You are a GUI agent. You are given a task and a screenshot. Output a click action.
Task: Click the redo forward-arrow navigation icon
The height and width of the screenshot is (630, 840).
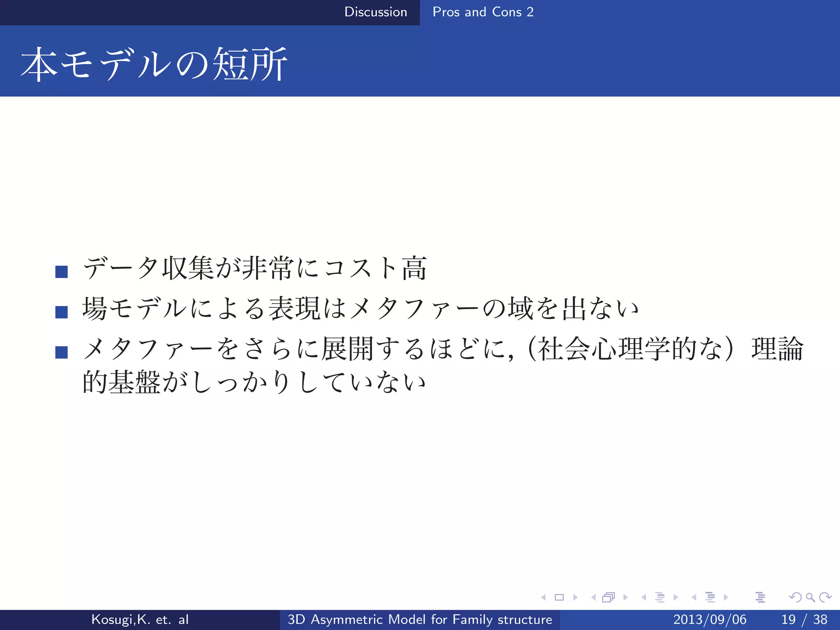(825, 598)
